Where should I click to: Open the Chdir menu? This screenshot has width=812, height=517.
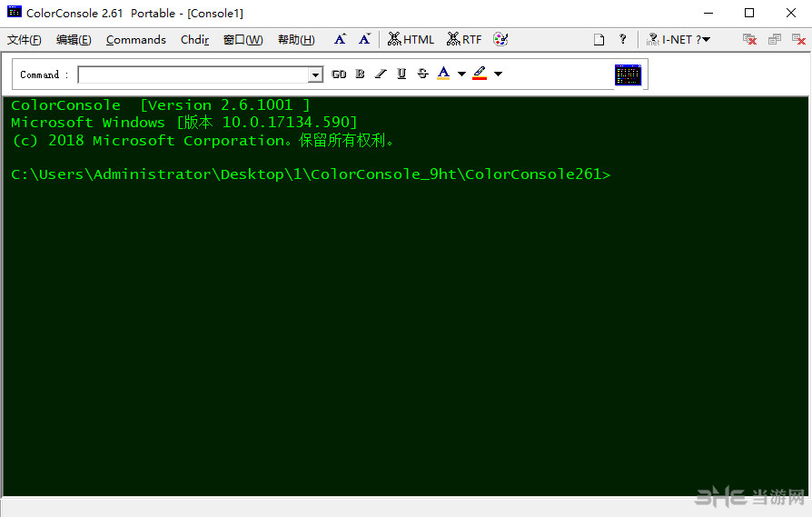[194, 40]
